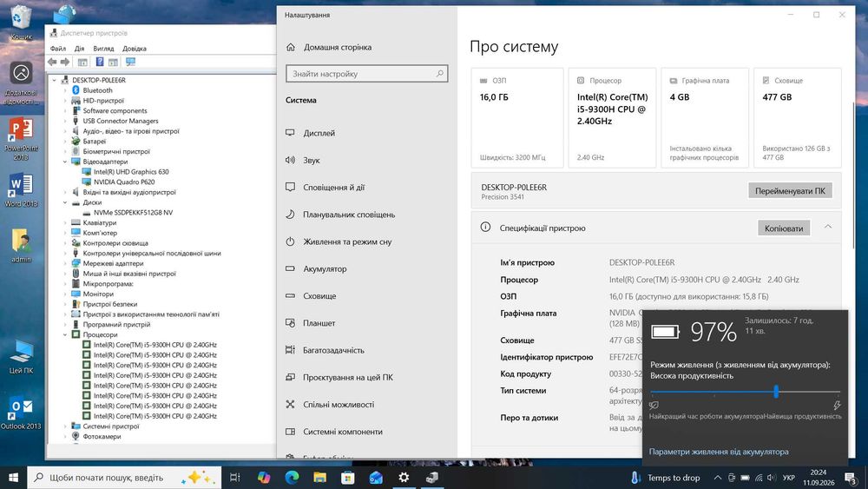Open Microsoft Edge from the taskbar

tap(292, 478)
